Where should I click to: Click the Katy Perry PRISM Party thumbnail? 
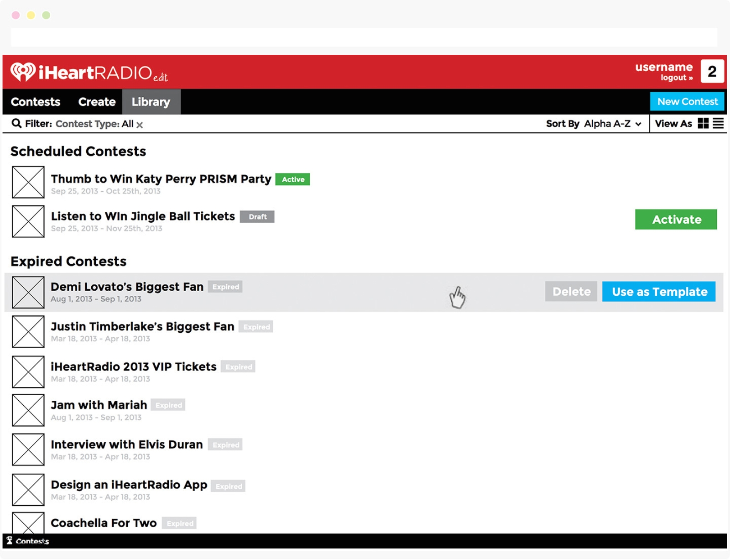point(28,182)
